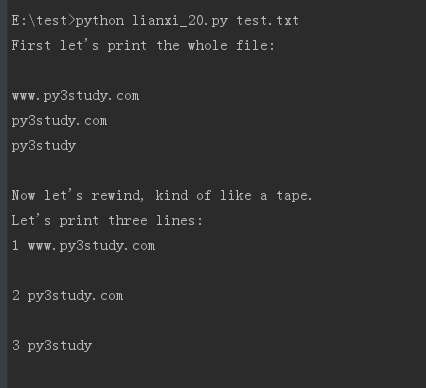Click the word 'whole' in the first output line
The height and width of the screenshot is (388, 426).
[x=208, y=46]
